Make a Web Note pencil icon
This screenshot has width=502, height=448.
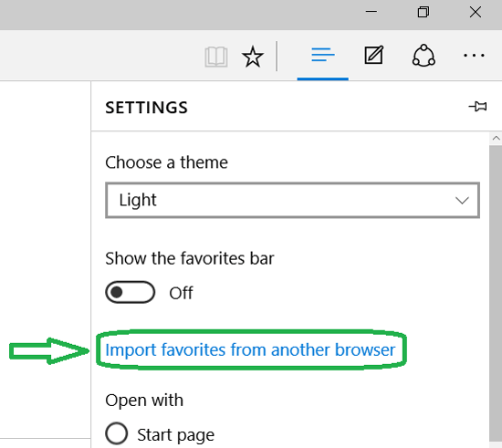click(x=374, y=55)
